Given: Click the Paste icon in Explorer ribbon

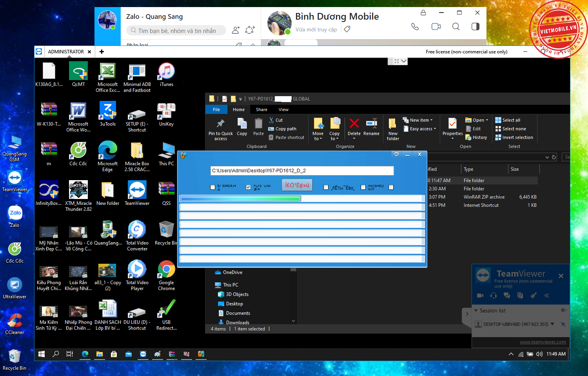Looking at the screenshot, I should [258, 127].
